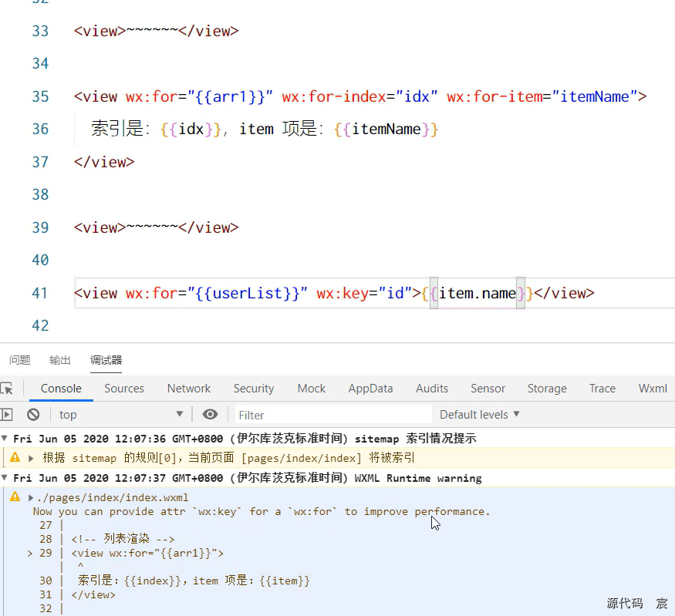Screen dimensions: 675x616
Task: Collapse the WXML Runtime warning log group
Action: [x=5, y=477]
